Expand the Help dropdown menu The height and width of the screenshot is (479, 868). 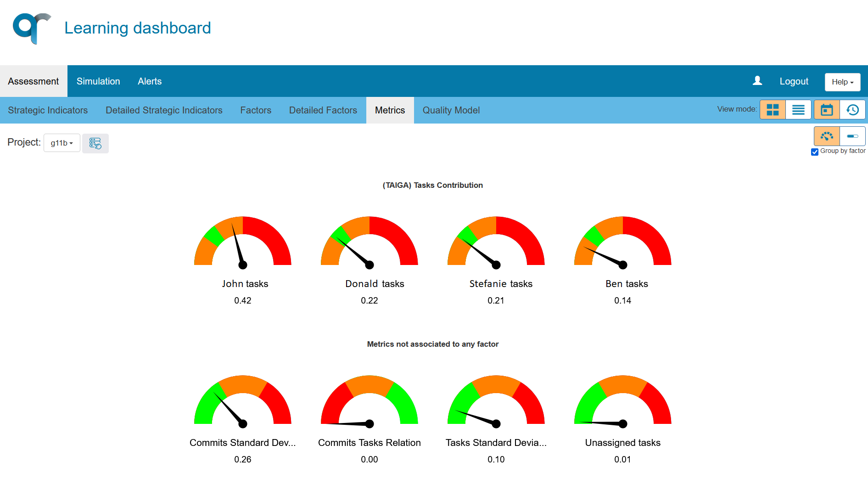pos(842,82)
